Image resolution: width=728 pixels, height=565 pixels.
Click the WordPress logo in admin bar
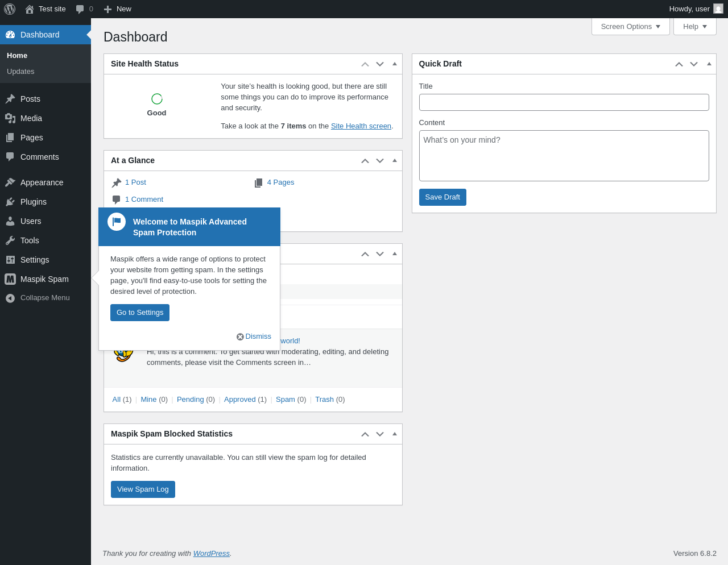pyautogui.click(x=10, y=9)
